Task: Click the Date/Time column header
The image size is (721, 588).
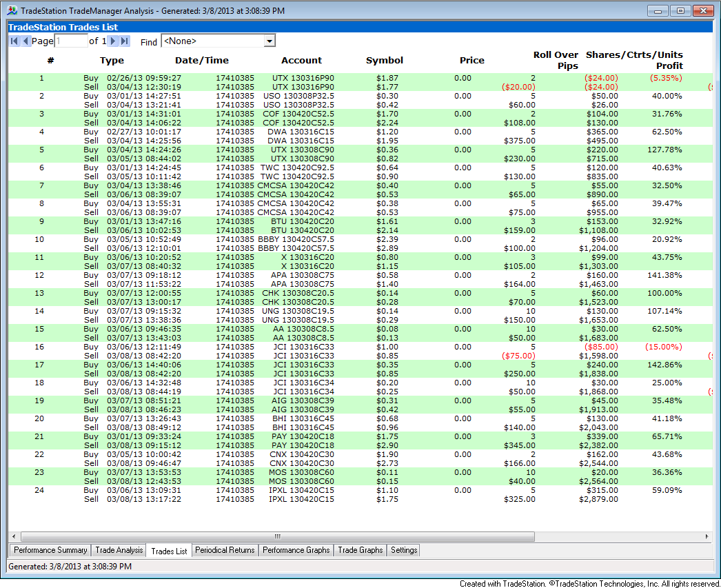Action: [201, 60]
